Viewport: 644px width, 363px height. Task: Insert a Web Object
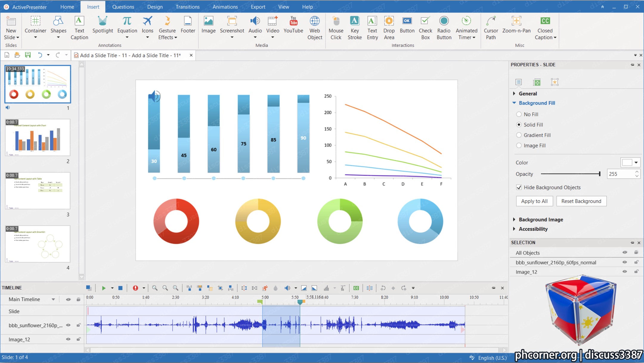(x=315, y=28)
